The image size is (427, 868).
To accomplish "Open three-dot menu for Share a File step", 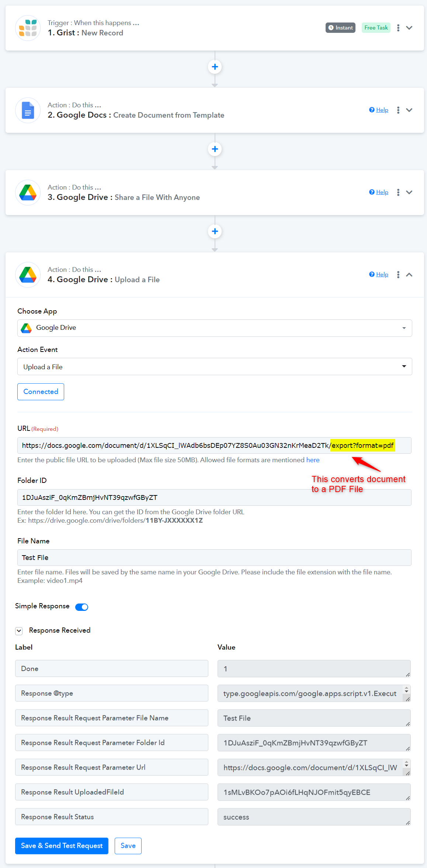I will pyautogui.click(x=398, y=192).
